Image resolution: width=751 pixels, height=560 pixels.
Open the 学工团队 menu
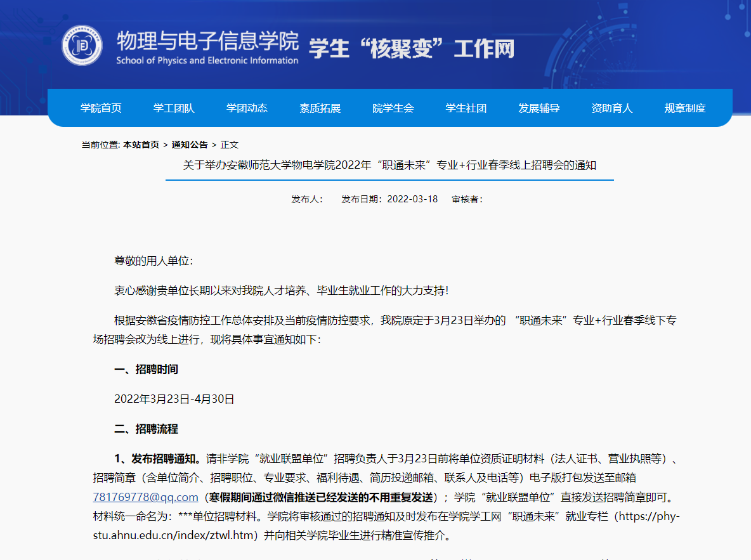(x=174, y=108)
